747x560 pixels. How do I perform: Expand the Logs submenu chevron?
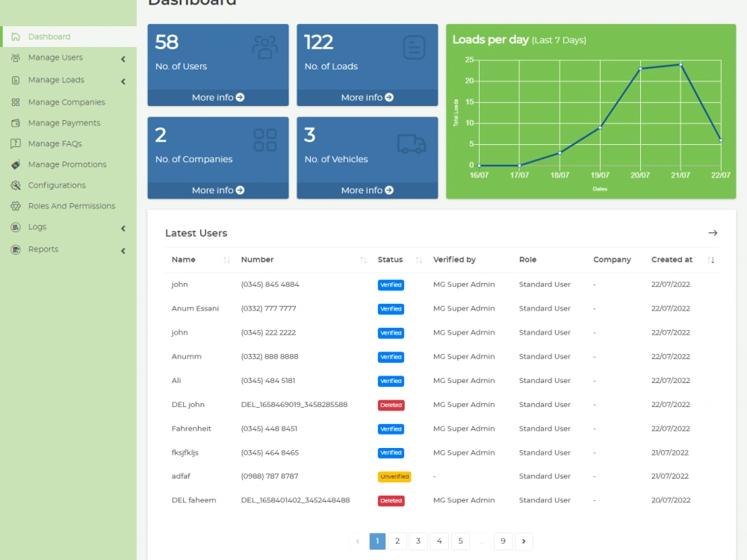(x=123, y=228)
